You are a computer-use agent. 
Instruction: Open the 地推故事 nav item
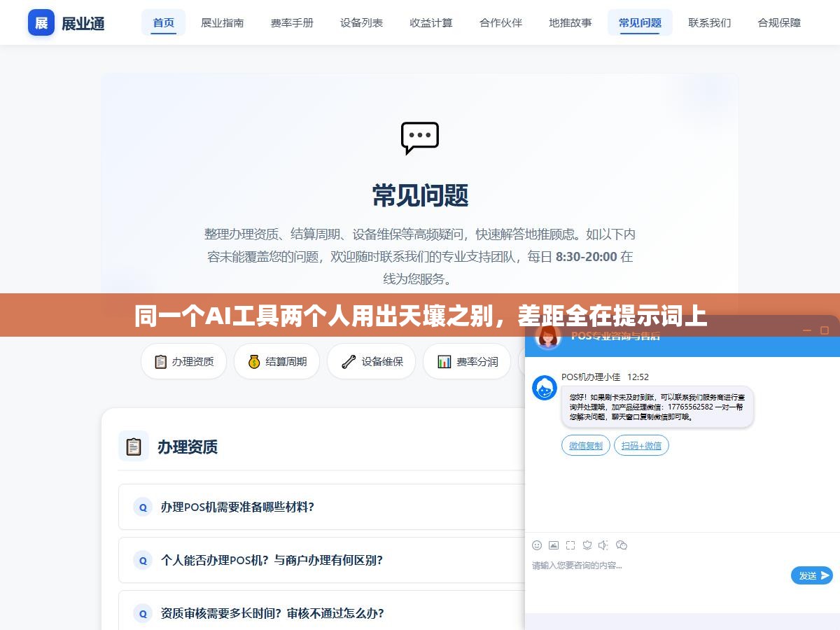[x=570, y=22]
